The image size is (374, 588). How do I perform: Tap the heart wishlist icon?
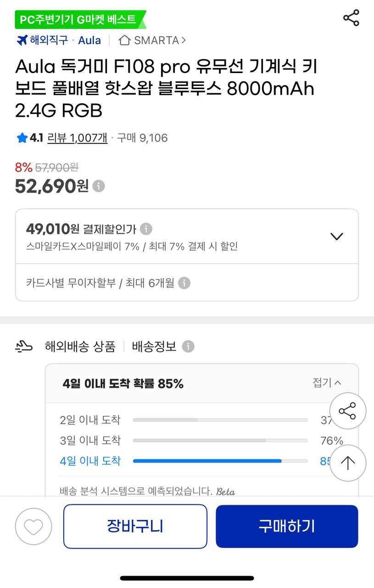pos(33,526)
